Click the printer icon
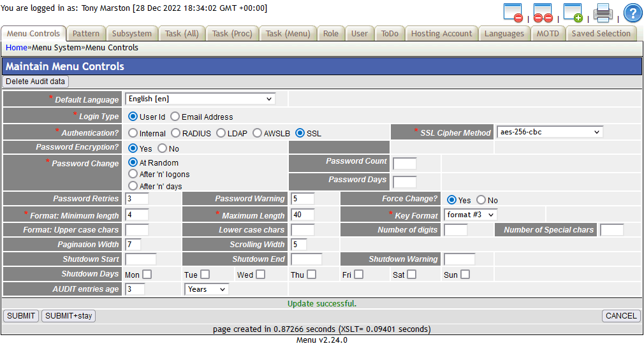 tap(603, 13)
